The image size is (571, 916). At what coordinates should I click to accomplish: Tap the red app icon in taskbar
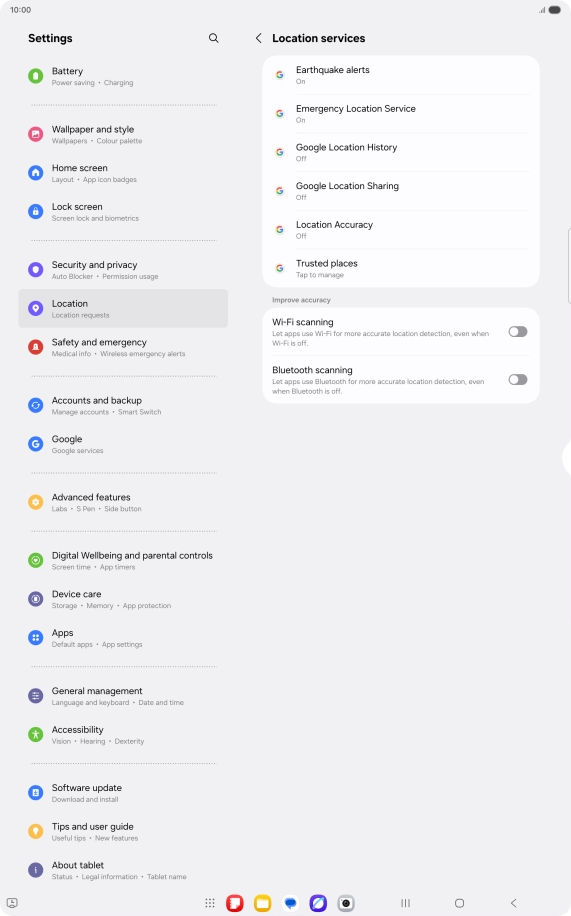pyautogui.click(x=234, y=903)
